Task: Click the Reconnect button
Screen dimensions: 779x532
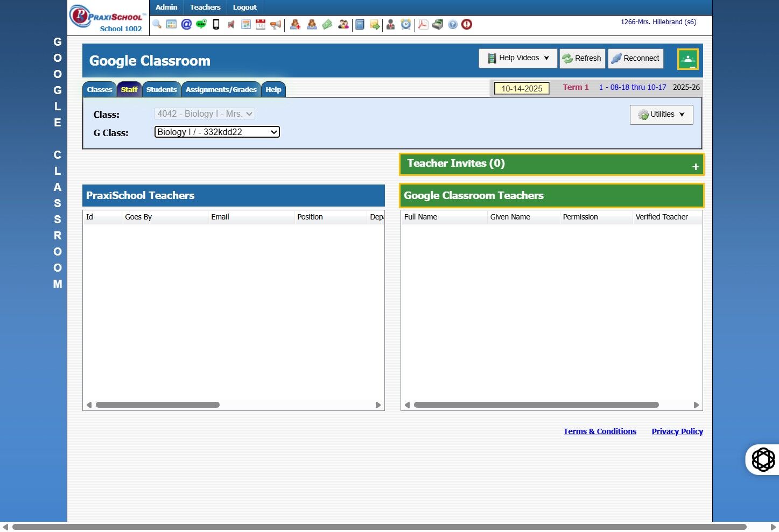Action: [636, 58]
